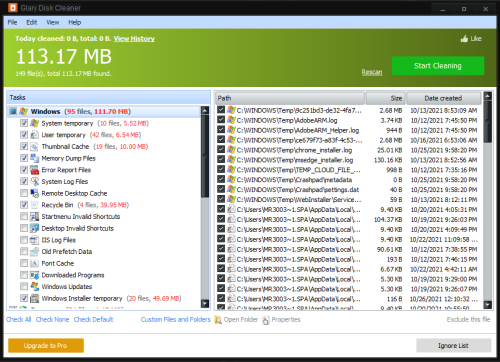Image resolution: width=500 pixels, height=362 pixels.
Task: Toggle the Windows group tri-state checkbox
Action: (x=13, y=111)
